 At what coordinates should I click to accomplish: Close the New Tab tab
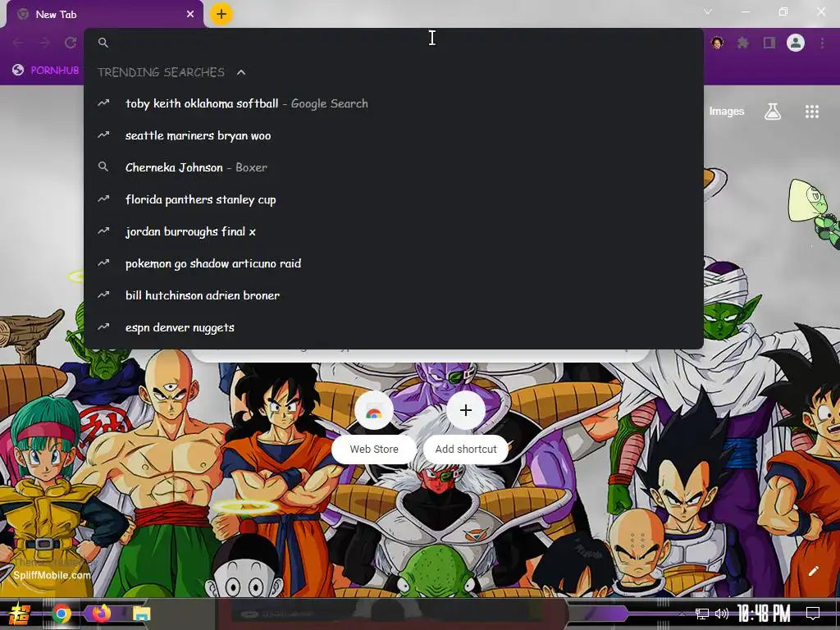(x=190, y=14)
